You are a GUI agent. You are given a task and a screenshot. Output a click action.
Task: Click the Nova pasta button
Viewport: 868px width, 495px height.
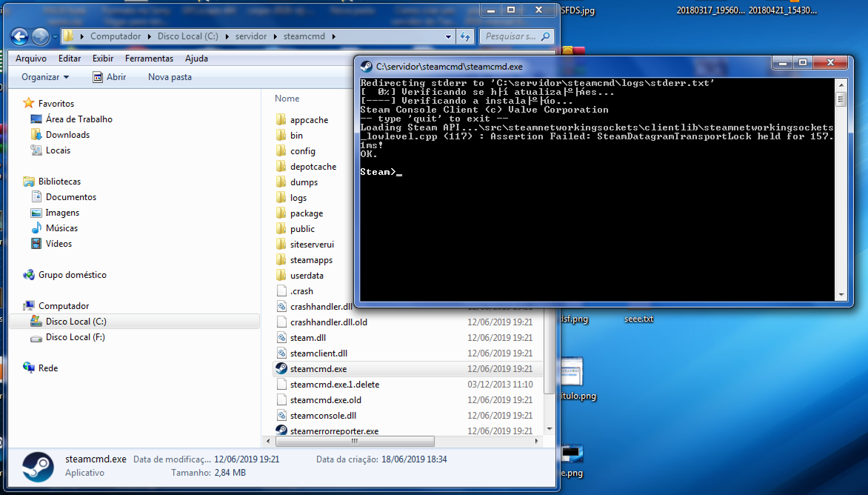tap(170, 77)
